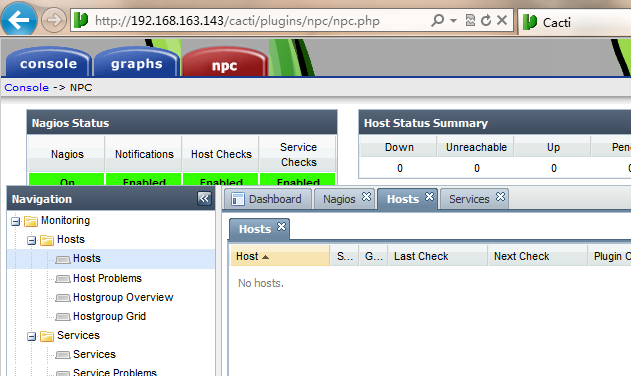Click the S... column header
The width and height of the screenshot is (631, 376).
pyautogui.click(x=344, y=256)
